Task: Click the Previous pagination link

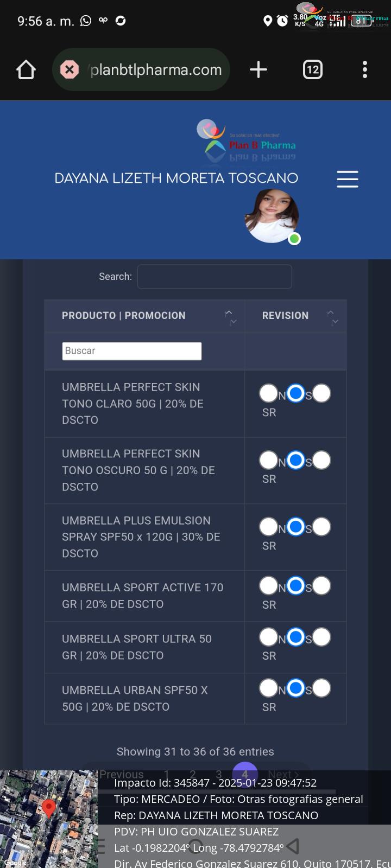Action: click(122, 774)
